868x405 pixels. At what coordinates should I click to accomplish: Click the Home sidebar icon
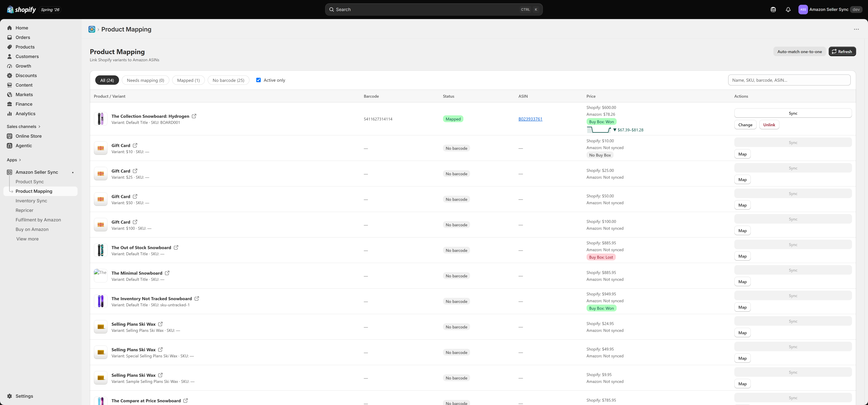click(x=9, y=28)
